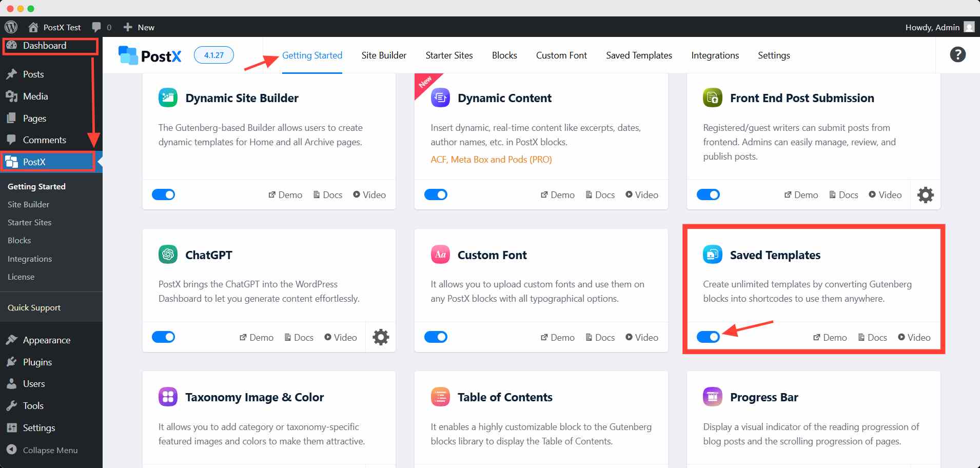Toggle the Front End Post Submission addon

click(x=708, y=194)
